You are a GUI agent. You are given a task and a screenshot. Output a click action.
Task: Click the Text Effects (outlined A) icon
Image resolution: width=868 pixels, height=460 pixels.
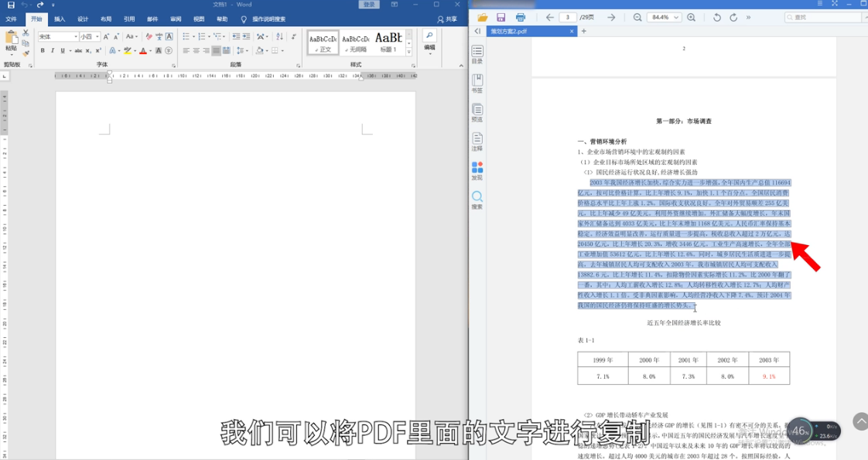pyautogui.click(x=114, y=51)
